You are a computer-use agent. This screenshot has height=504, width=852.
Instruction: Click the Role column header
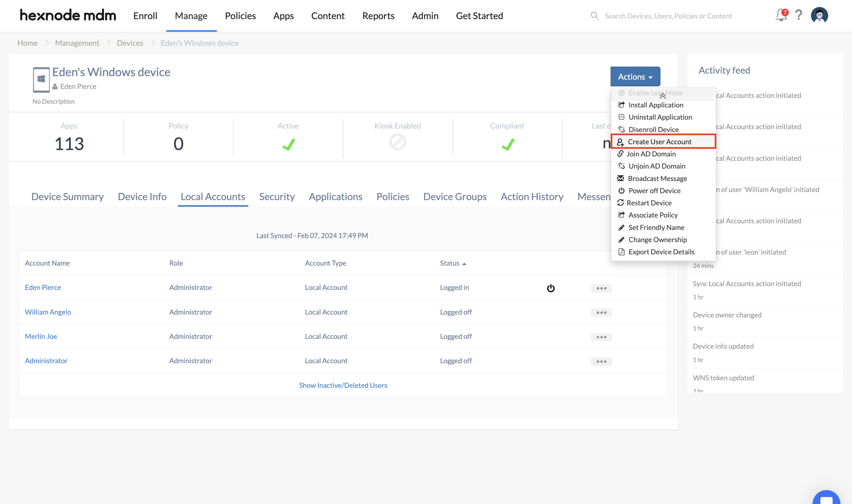pos(176,263)
